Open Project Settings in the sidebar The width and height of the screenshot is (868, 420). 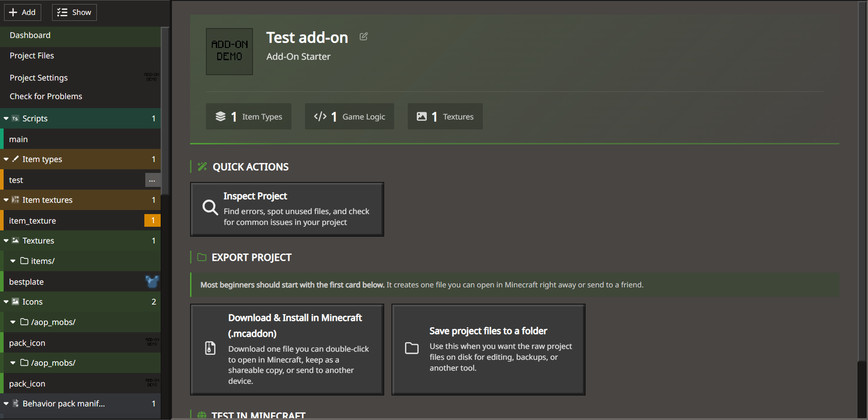pos(81,78)
